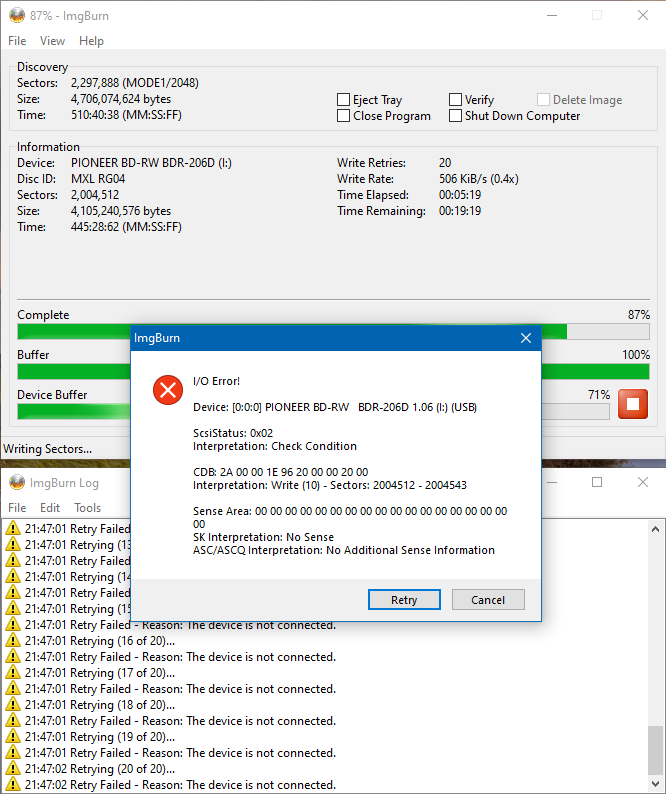Viewport: 666px width, 794px height.
Task: Click the device name 'PIONEER BD-RW BDR-206D (I:)'
Action: 151,163
